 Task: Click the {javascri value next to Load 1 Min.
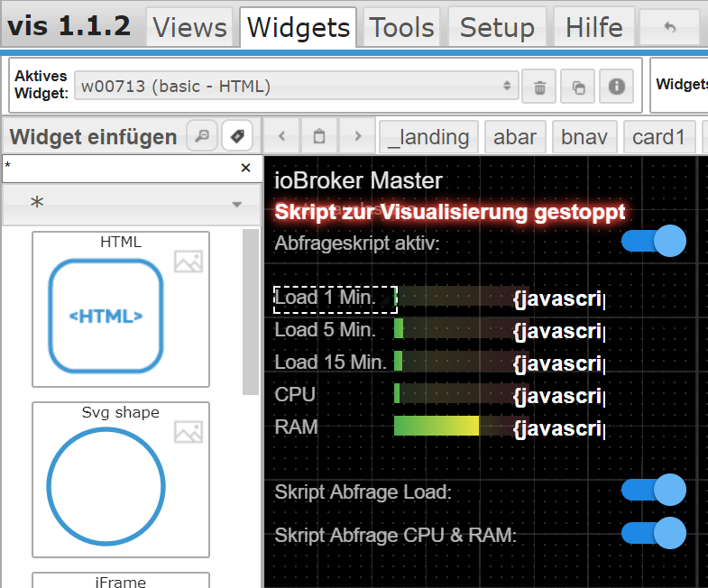pos(559,299)
